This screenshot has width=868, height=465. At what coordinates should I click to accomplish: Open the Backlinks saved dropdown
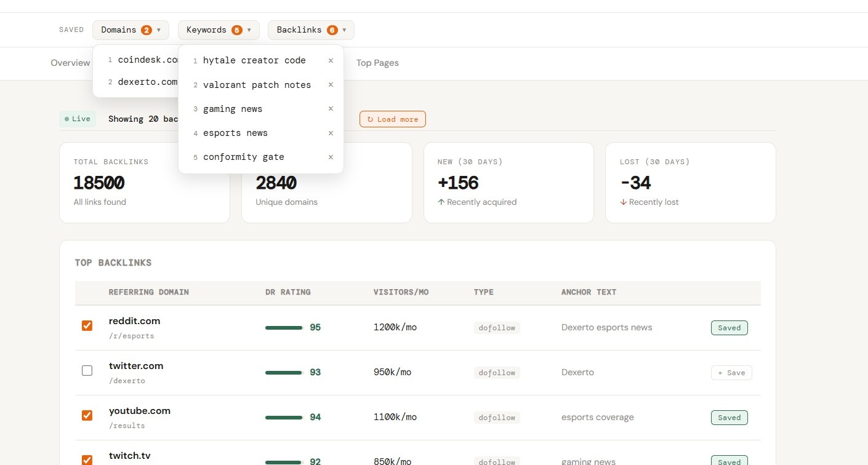click(311, 30)
